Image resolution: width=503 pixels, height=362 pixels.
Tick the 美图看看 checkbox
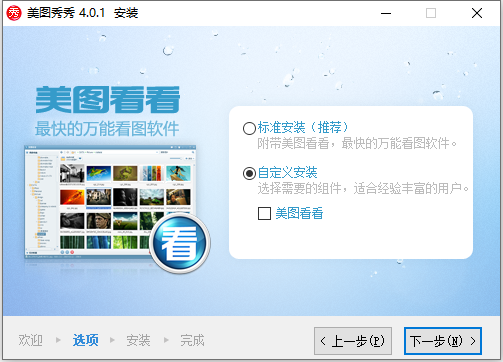[x=264, y=213]
